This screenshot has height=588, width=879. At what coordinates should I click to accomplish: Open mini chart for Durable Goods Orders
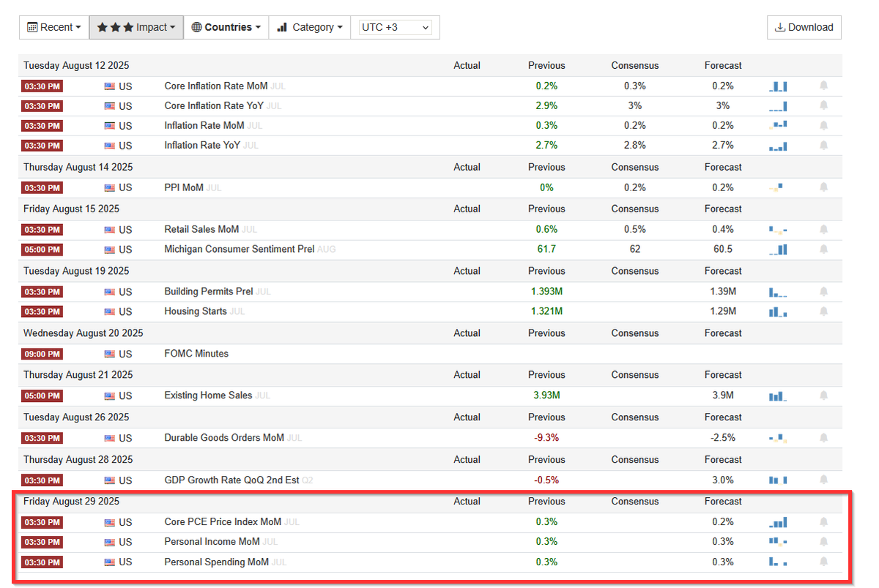point(778,439)
